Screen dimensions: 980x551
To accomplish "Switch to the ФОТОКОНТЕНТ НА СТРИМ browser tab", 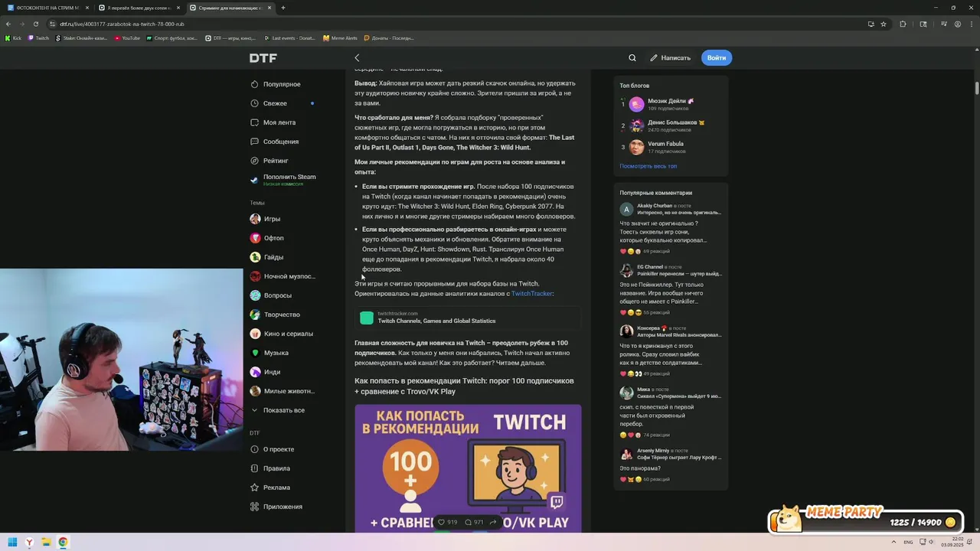I will point(47,8).
